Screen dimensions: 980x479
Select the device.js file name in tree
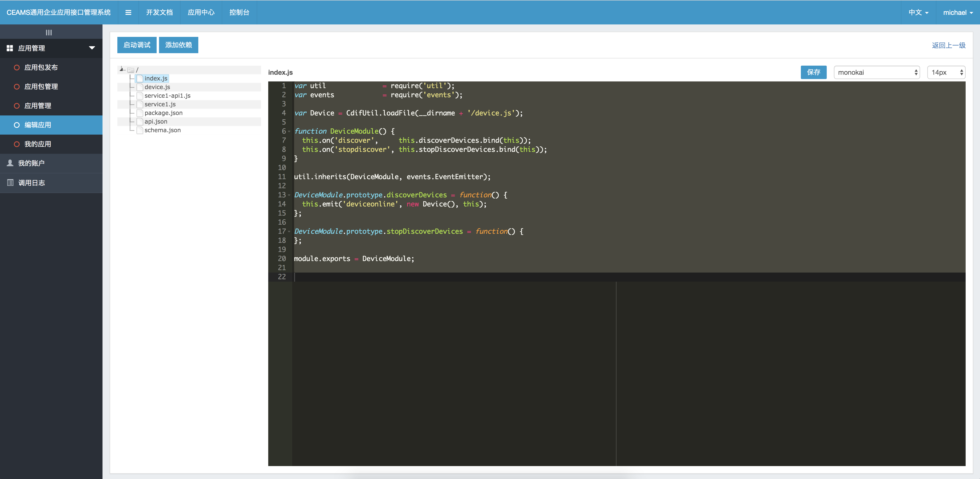coord(157,87)
